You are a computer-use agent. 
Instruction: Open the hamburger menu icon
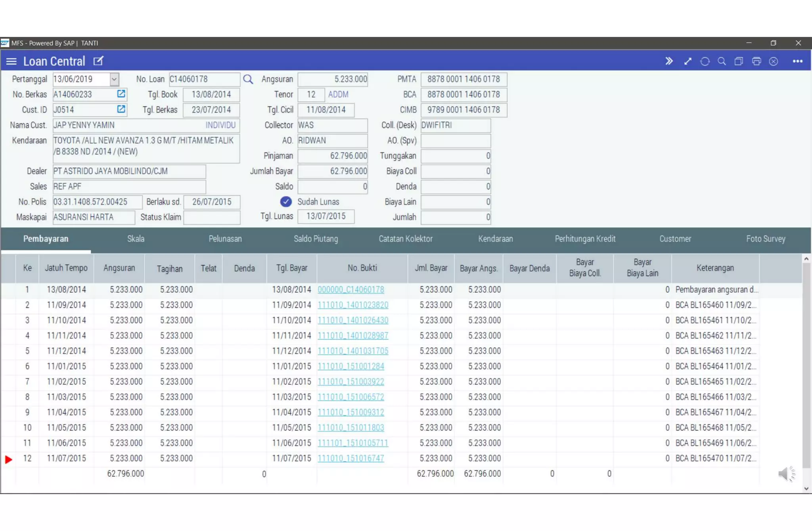[11, 61]
